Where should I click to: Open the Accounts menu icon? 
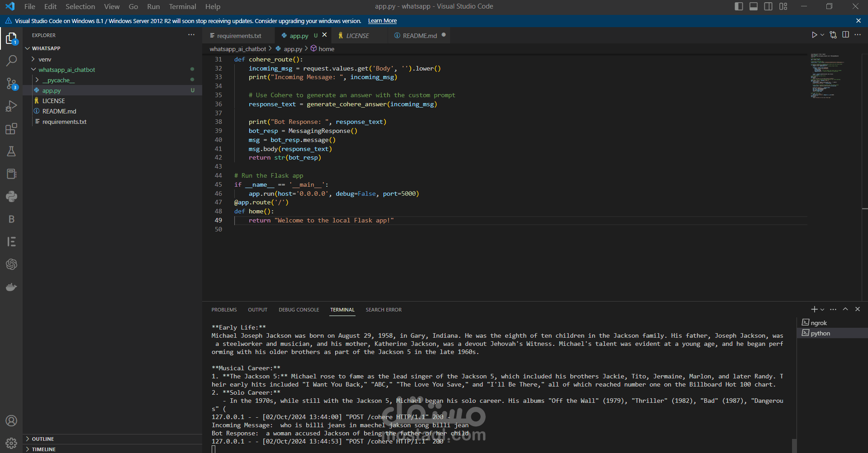(11, 421)
